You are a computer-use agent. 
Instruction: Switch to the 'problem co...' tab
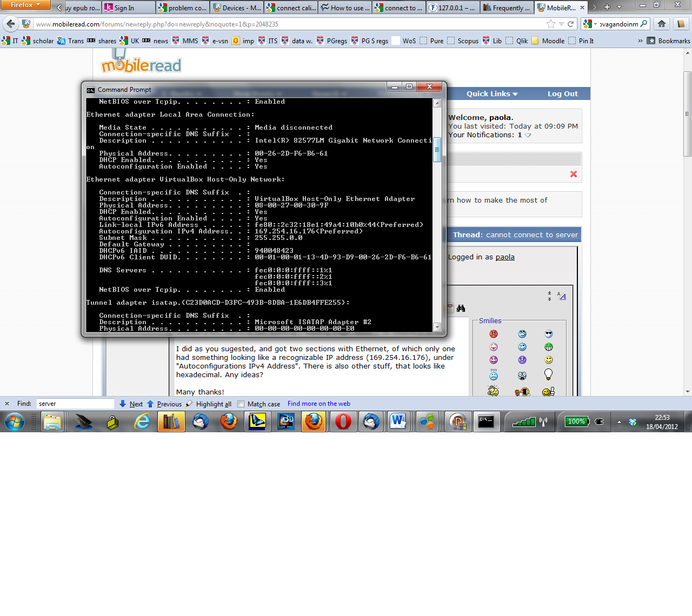click(x=183, y=8)
